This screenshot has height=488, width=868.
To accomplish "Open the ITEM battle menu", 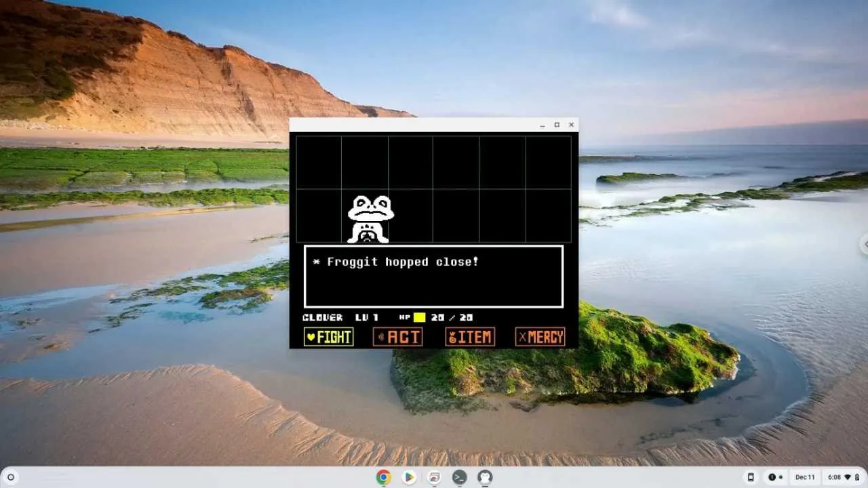I will 470,337.
